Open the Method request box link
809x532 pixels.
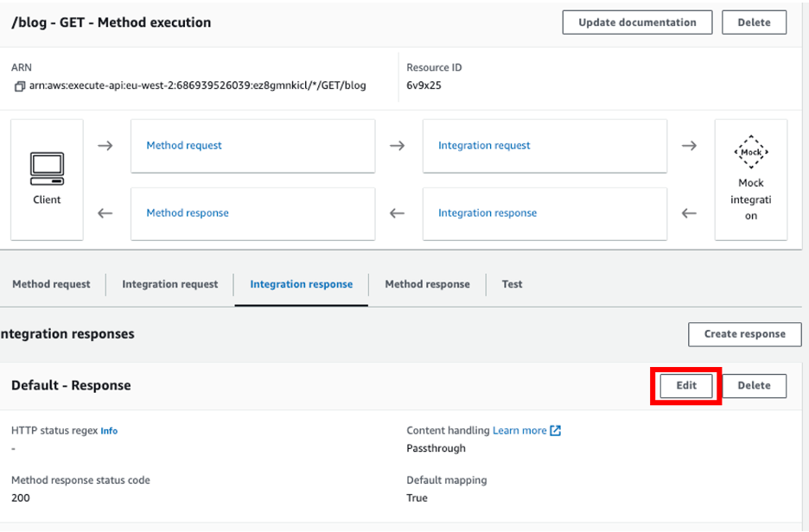click(183, 145)
